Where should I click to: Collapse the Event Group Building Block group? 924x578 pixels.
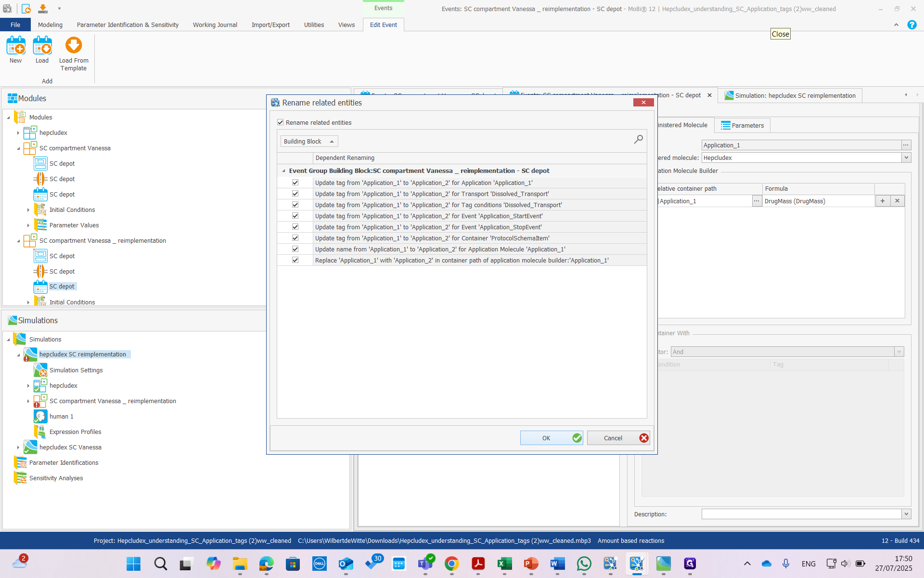coord(283,171)
